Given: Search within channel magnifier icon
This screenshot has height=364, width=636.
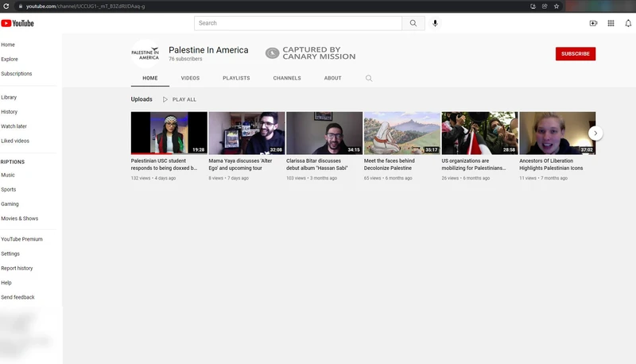Looking at the screenshot, I should pos(369,78).
